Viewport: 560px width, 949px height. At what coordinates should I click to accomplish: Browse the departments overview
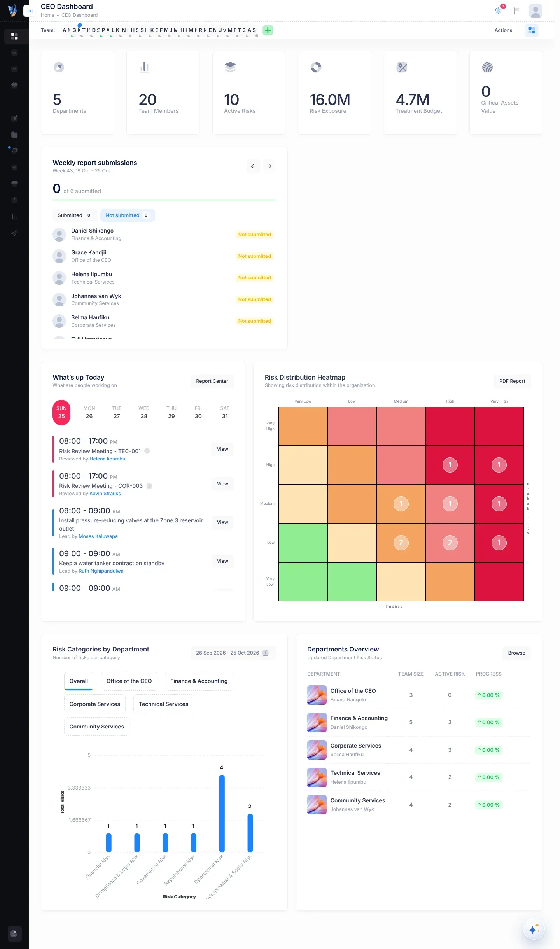[x=516, y=653]
